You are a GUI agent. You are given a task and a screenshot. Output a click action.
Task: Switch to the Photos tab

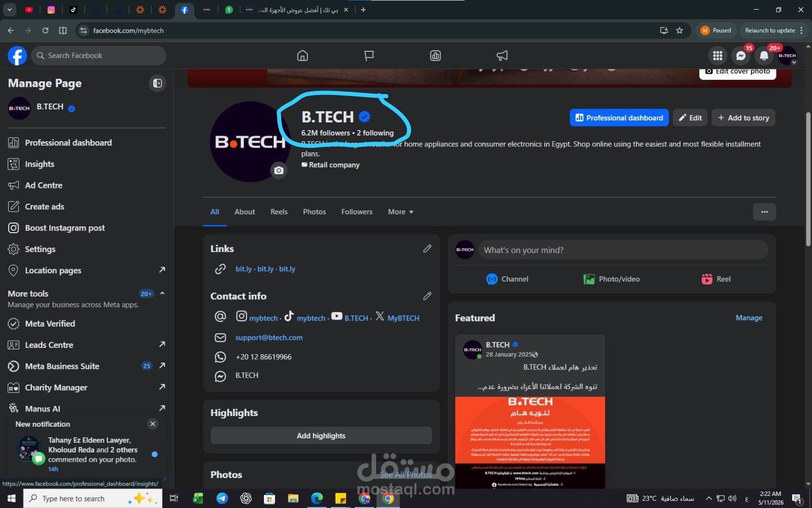click(x=315, y=212)
